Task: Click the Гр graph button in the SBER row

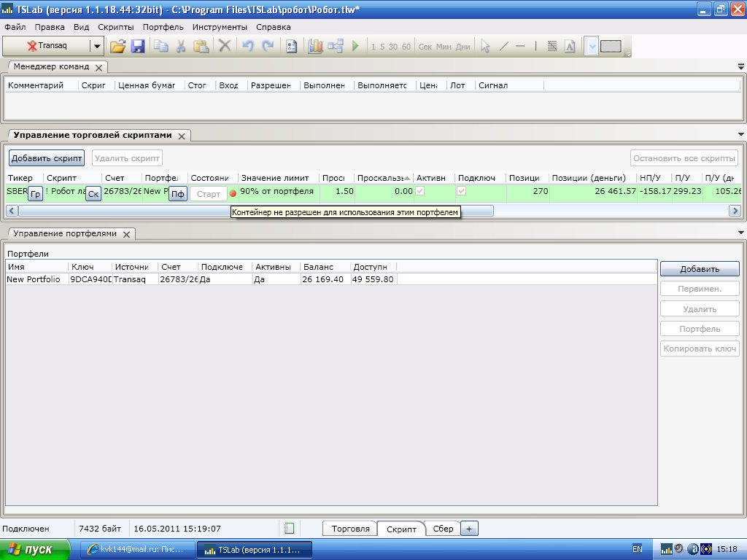Action: coord(35,194)
